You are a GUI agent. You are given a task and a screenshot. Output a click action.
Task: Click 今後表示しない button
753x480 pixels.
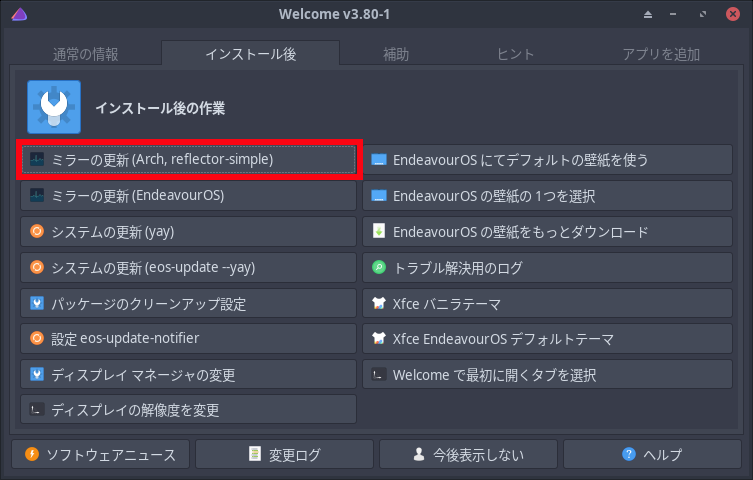(468, 454)
